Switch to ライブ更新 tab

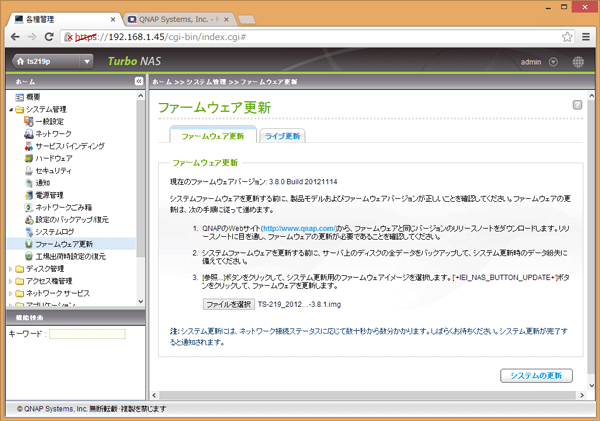282,136
